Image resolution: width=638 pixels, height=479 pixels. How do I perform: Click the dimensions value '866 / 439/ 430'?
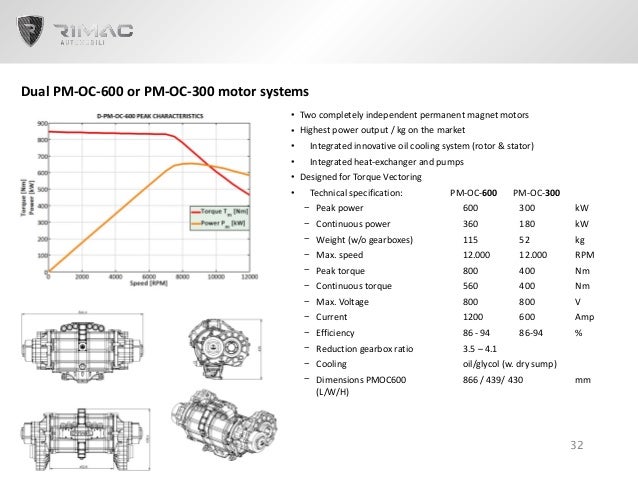click(493, 380)
